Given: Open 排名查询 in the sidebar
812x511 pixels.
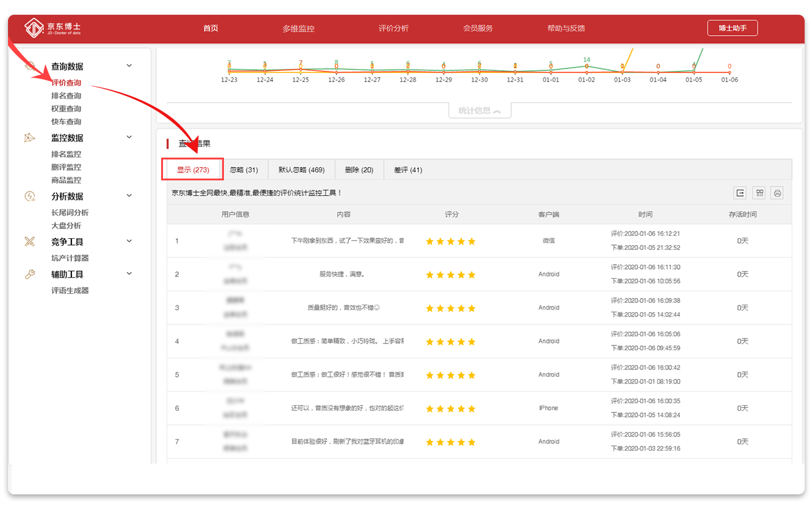Looking at the screenshot, I should tap(66, 96).
